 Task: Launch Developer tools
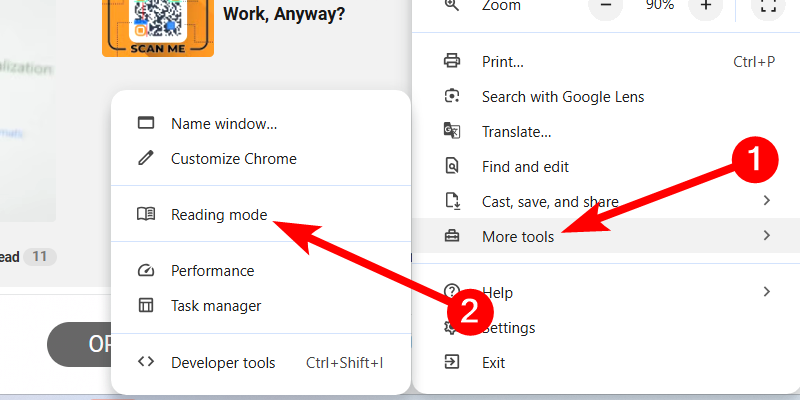223,362
